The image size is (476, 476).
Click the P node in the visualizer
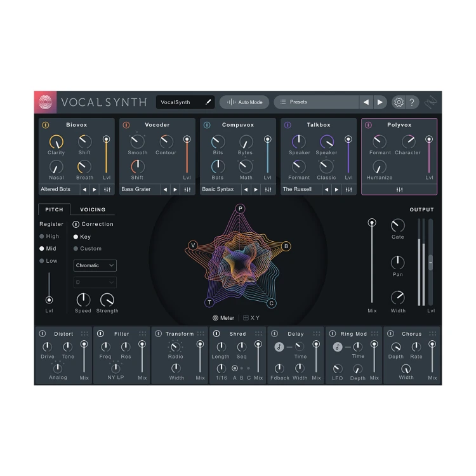pyautogui.click(x=240, y=209)
